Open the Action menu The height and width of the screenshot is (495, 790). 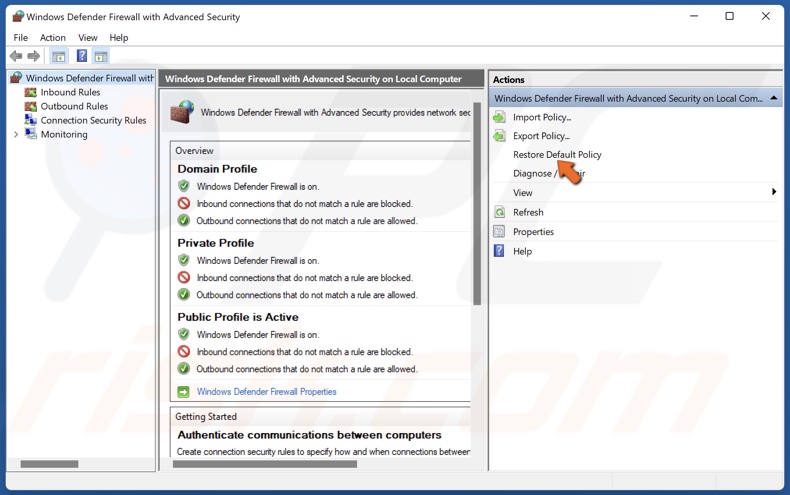pyautogui.click(x=53, y=38)
